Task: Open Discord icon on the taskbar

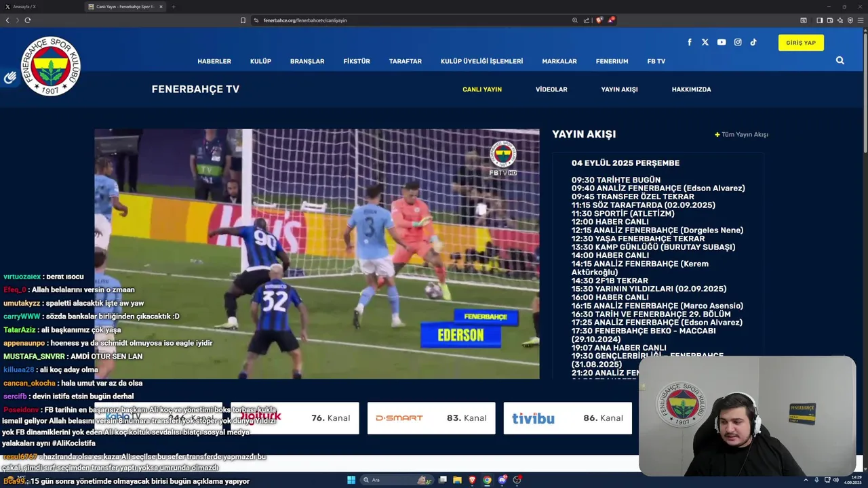Action: [x=502, y=480]
